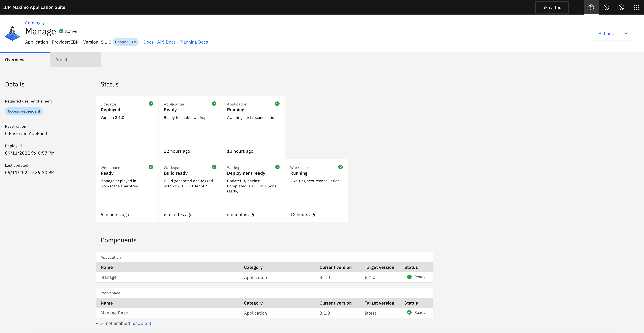644x333 pixels.
Task: Open the help question mark icon
Action: pyautogui.click(x=606, y=7)
